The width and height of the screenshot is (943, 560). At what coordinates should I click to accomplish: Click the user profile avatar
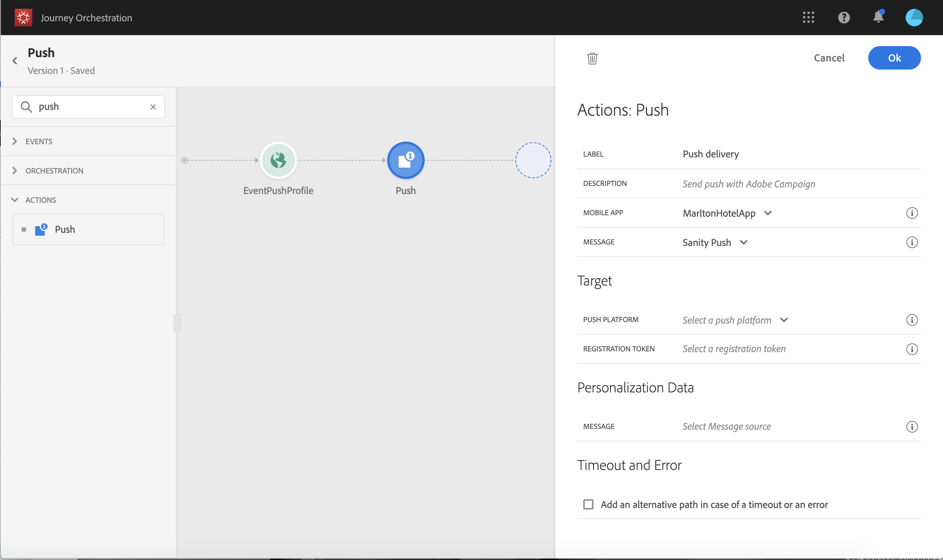click(x=914, y=17)
